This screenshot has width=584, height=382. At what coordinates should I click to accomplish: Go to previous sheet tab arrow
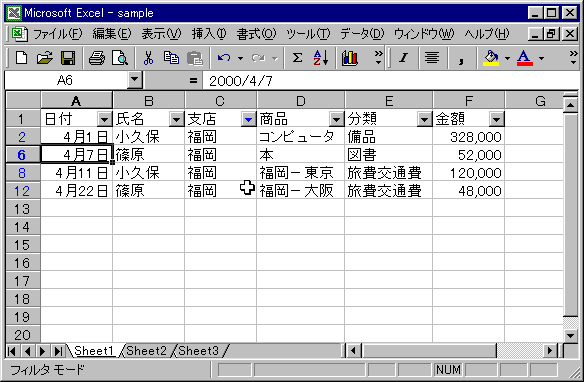27,351
